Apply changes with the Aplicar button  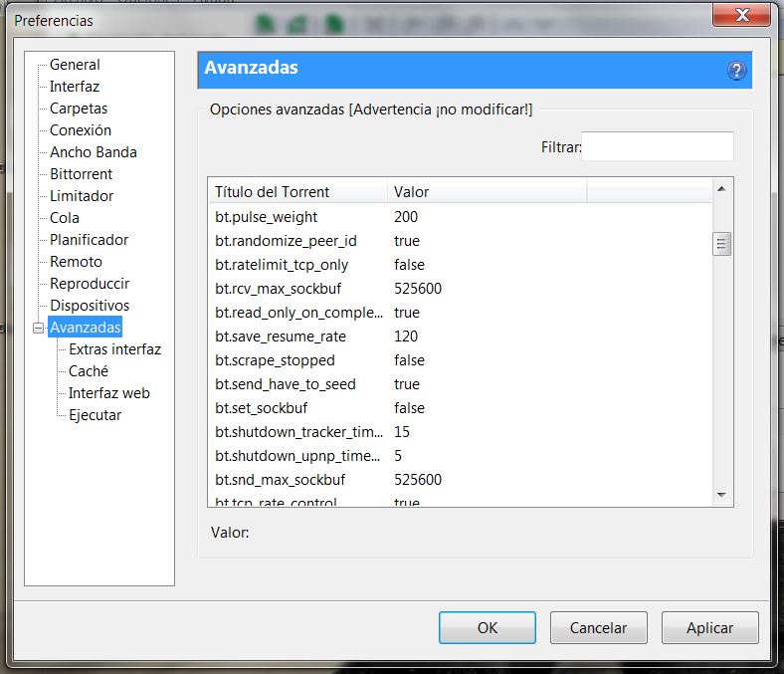[x=709, y=628]
